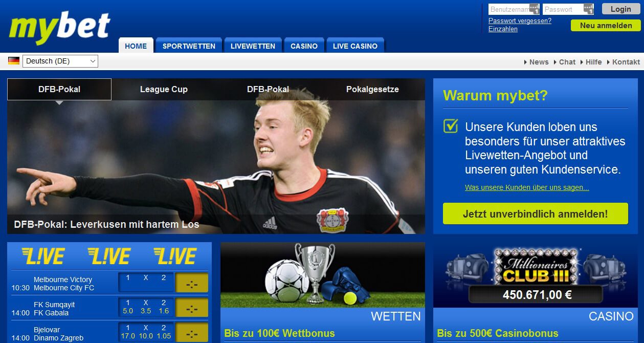Click the Millionaires Club III casino image

coord(536,275)
